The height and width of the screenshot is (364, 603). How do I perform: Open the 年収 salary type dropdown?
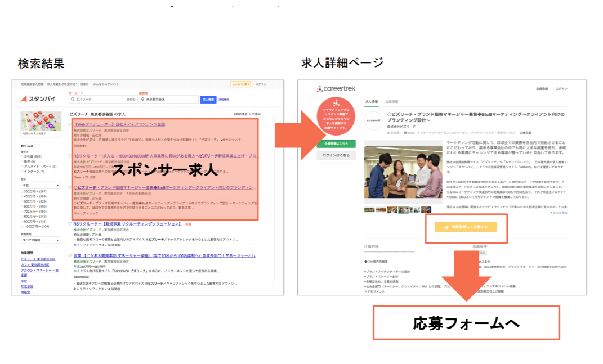(41, 185)
